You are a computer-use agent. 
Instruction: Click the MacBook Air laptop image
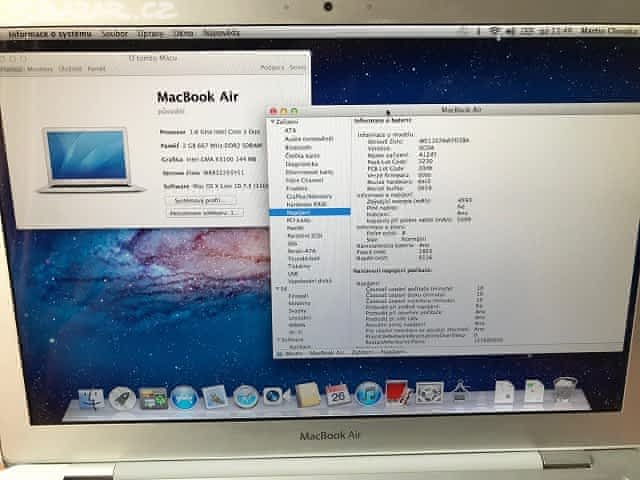coord(91,160)
